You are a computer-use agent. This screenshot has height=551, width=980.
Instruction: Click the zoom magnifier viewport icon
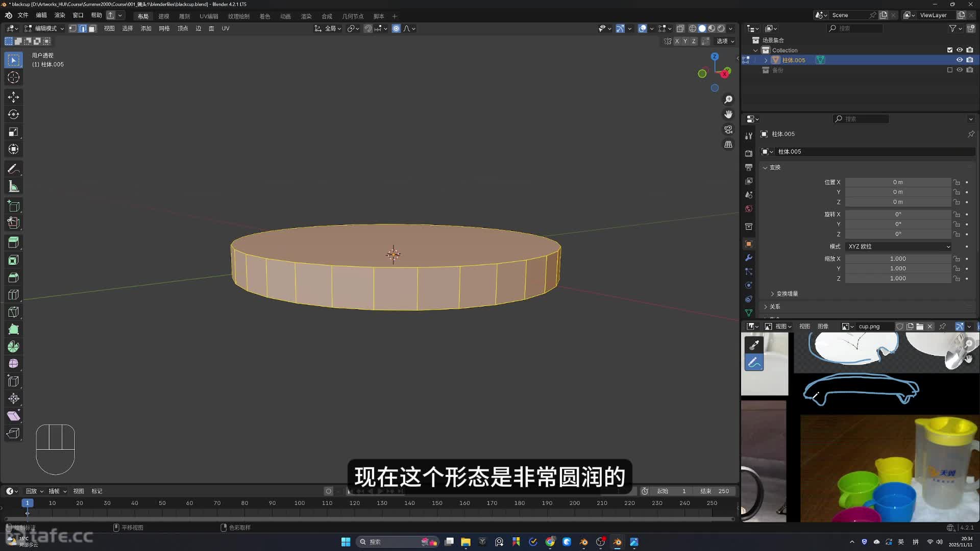pyautogui.click(x=728, y=99)
